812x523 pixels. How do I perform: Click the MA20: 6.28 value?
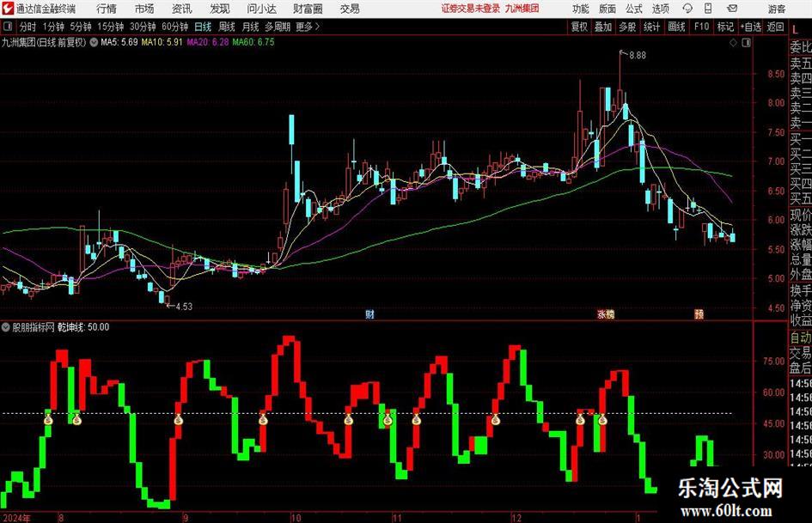pos(207,42)
